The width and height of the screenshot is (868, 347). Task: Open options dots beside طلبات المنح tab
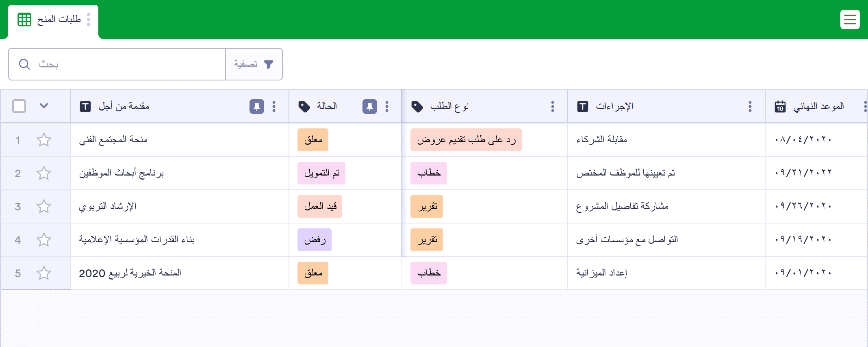(x=89, y=20)
